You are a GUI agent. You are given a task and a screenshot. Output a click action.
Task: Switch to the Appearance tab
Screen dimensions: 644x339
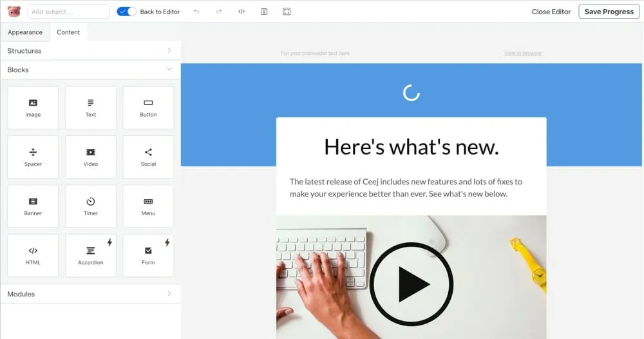pos(25,32)
